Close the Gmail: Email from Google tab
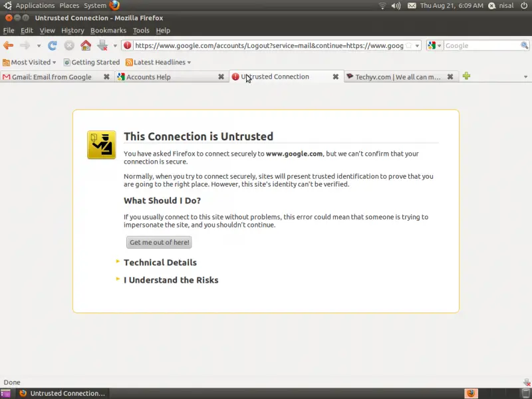The width and height of the screenshot is (532, 399). point(106,76)
